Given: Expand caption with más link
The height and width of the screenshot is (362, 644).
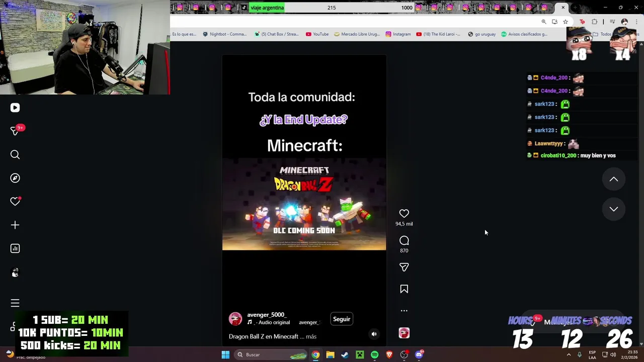Looking at the screenshot, I should click(311, 336).
